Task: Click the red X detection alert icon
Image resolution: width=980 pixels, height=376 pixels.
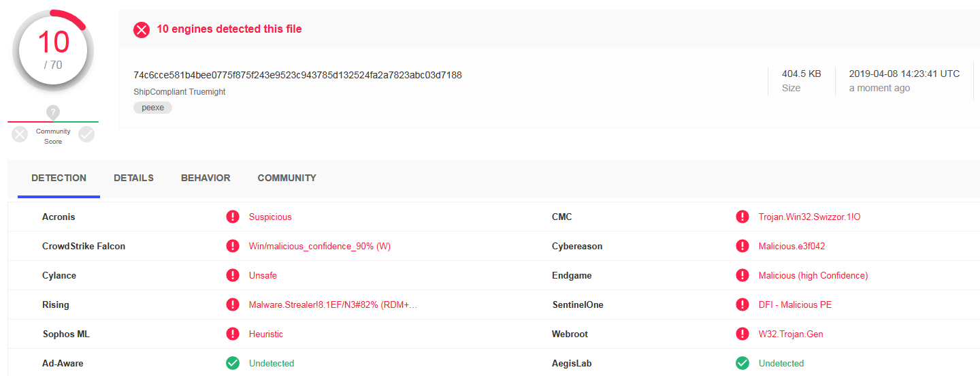Action: 142,30
